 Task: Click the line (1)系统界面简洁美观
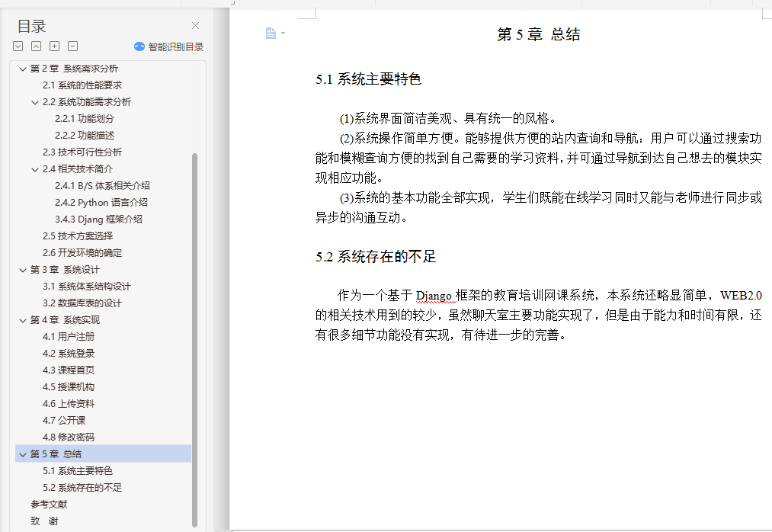449,118
